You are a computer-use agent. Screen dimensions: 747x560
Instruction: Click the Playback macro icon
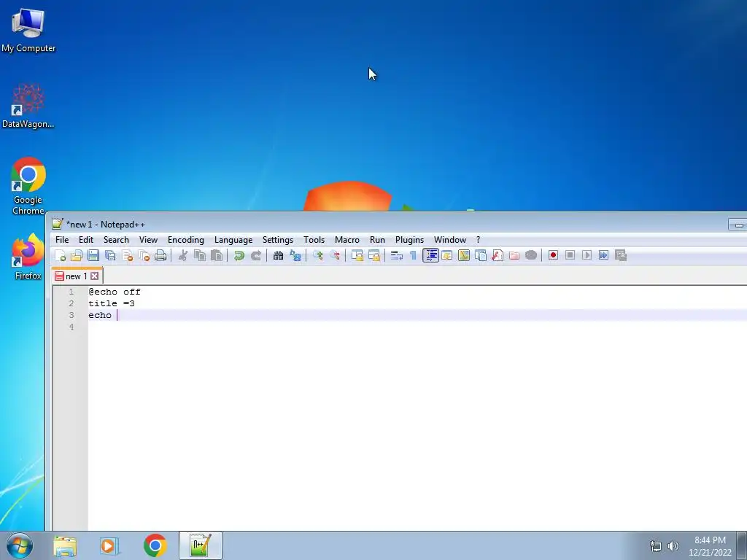click(x=587, y=256)
